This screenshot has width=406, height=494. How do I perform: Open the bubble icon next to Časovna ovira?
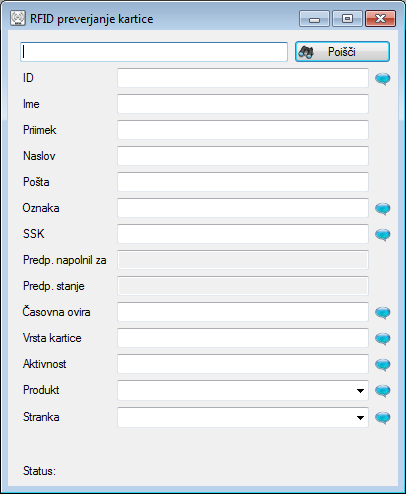click(383, 313)
